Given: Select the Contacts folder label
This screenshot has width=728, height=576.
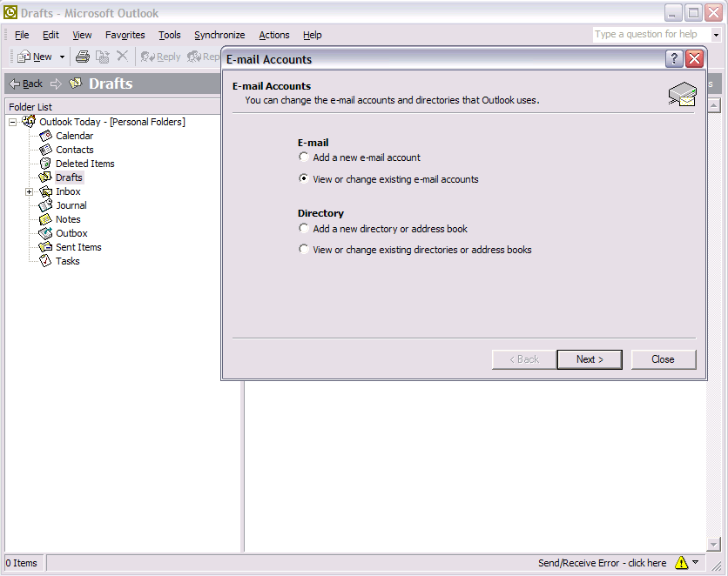Looking at the screenshot, I should click(75, 150).
